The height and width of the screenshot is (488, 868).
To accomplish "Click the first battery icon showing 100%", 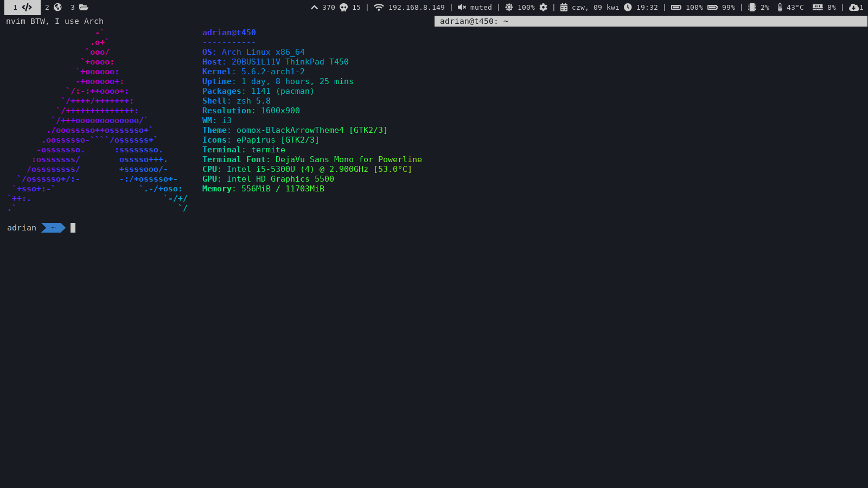I will tap(676, 8).
